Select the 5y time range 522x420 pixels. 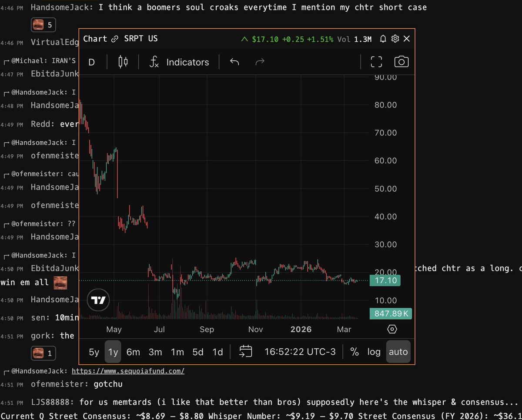(94, 352)
